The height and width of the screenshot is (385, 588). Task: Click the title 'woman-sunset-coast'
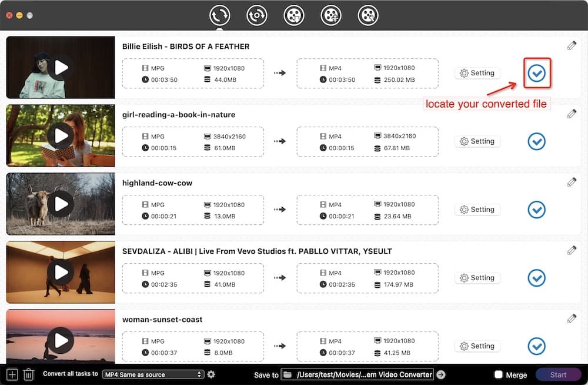click(x=162, y=319)
